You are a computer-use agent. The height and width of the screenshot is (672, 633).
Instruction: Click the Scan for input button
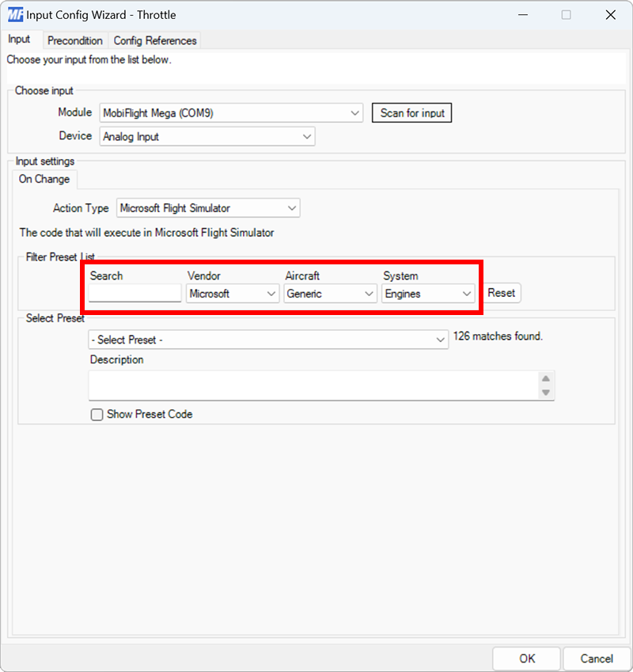[411, 112]
